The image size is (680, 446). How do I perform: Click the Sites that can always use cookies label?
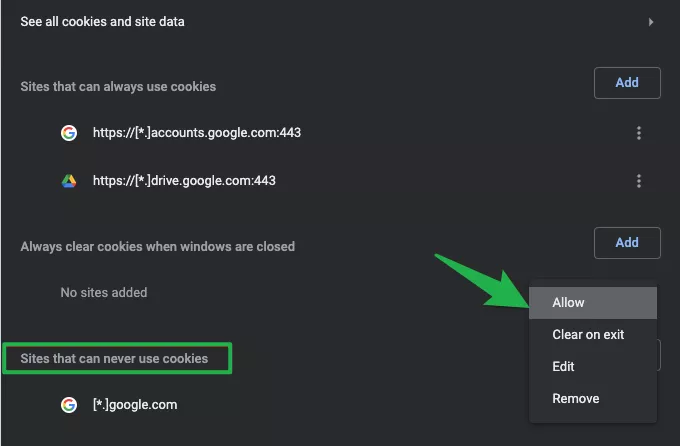click(x=118, y=87)
